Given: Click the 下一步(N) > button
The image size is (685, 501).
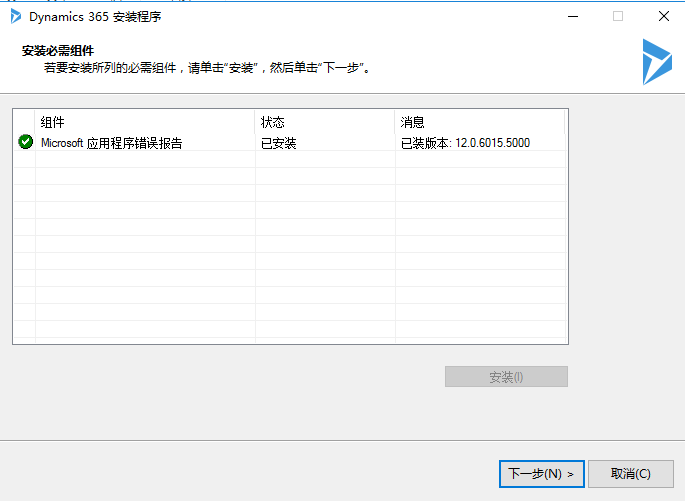Looking at the screenshot, I should tap(541, 473).
